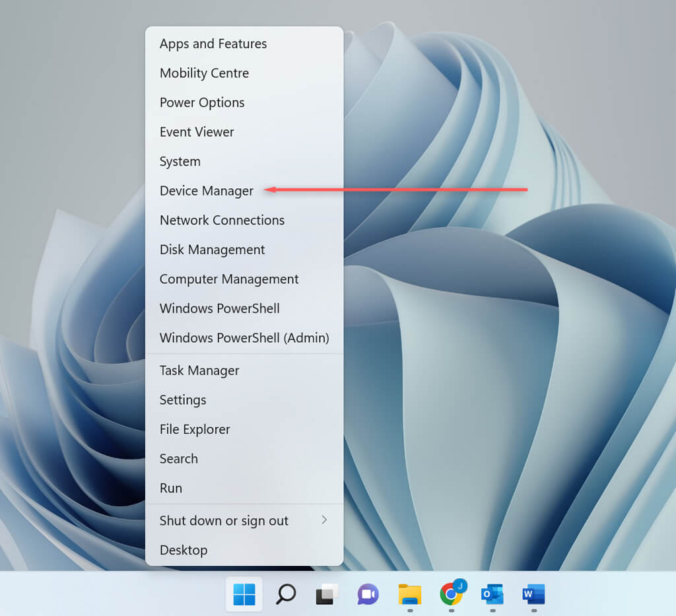Open Apps and Features
676x616 pixels.
213,44
